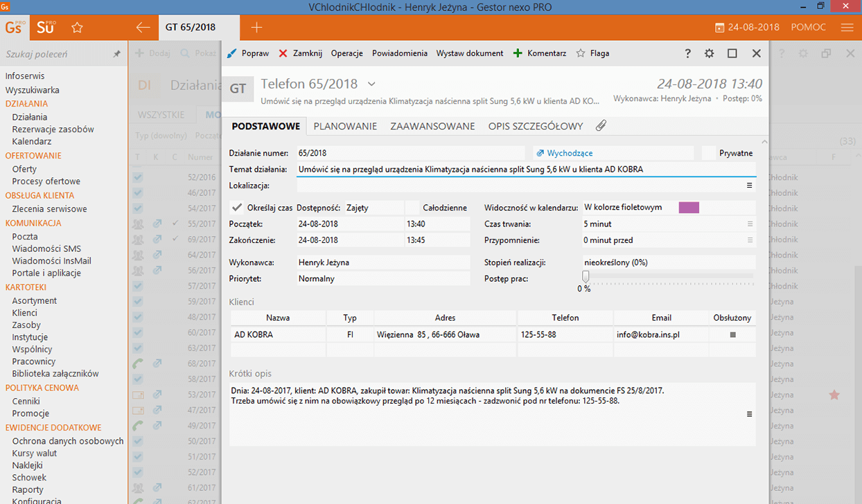This screenshot has height=504, width=862.
Task: Open the Stopień realizacji field
Action: (669, 262)
